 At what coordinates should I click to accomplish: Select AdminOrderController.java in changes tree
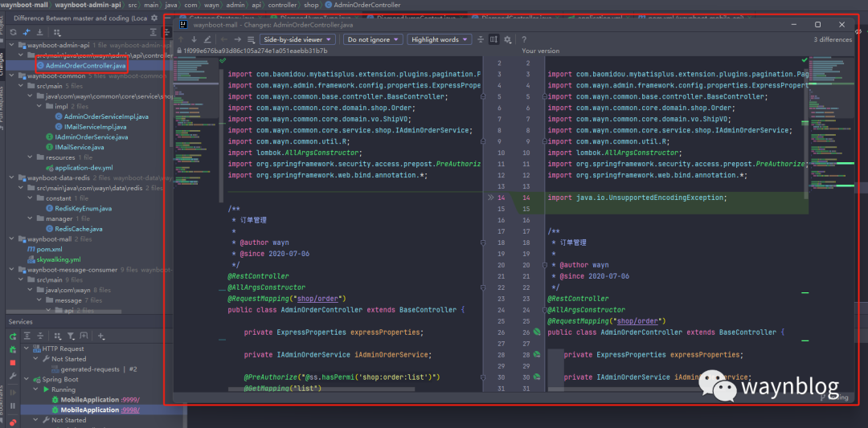tap(85, 65)
